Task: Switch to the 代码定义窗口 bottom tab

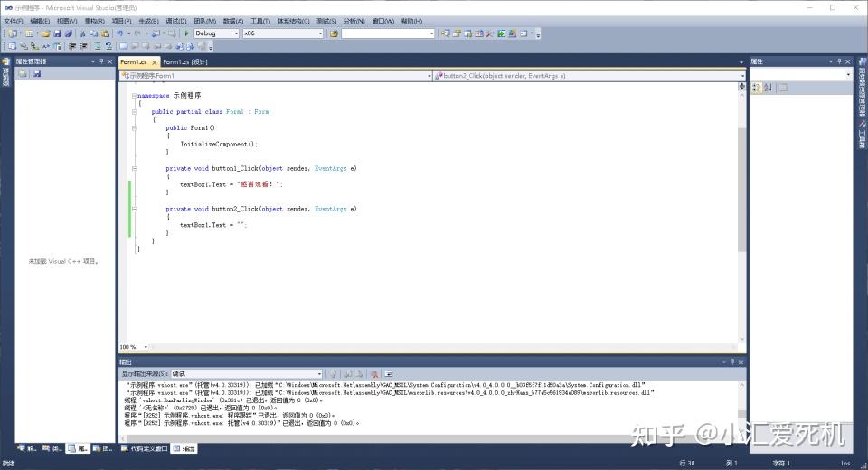Action: point(144,448)
